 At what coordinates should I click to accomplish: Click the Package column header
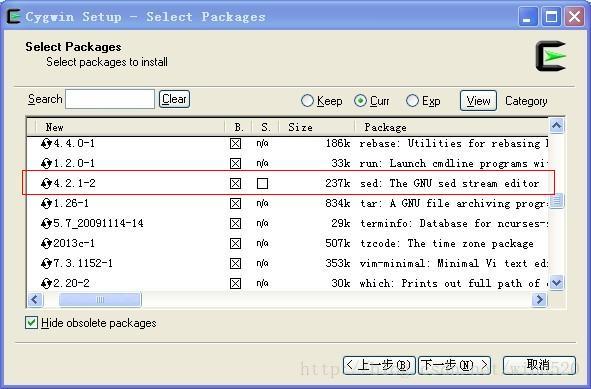click(452, 127)
